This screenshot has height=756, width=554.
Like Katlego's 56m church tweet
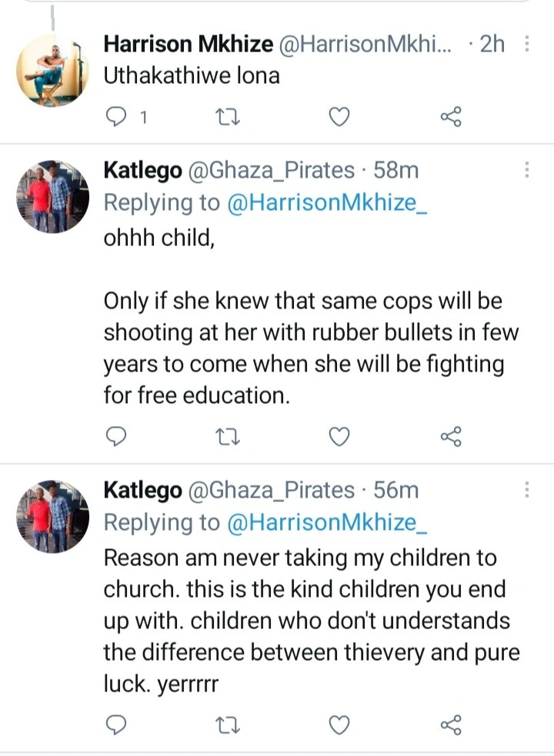point(339,725)
